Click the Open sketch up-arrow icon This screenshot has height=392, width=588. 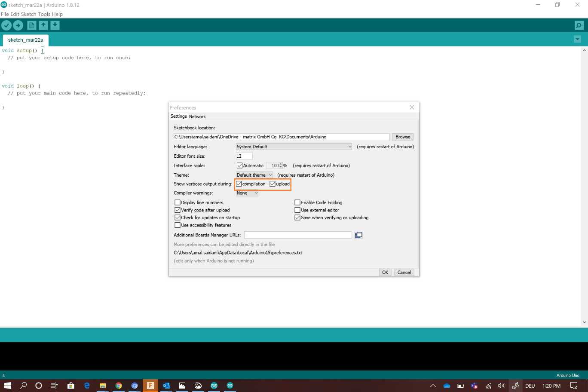coord(43,25)
